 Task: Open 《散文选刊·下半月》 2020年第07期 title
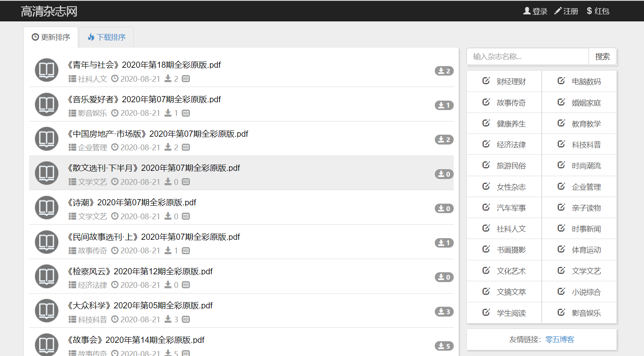point(154,168)
